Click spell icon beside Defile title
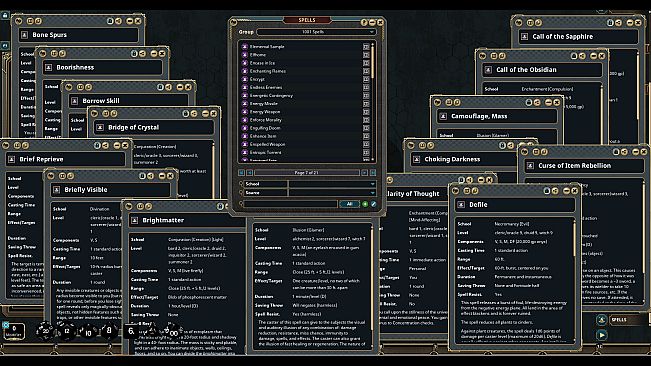Image resolution: width=651 pixels, height=366 pixels. (461, 205)
